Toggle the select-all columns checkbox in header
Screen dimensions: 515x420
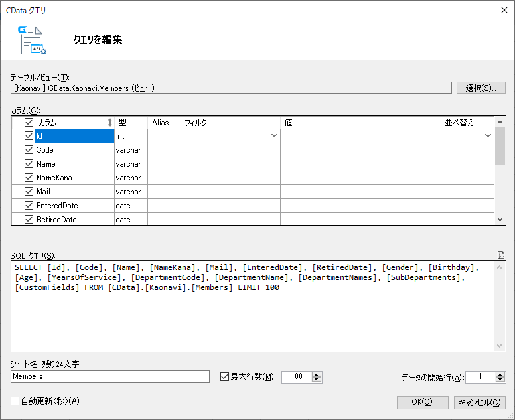tap(29, 123)
